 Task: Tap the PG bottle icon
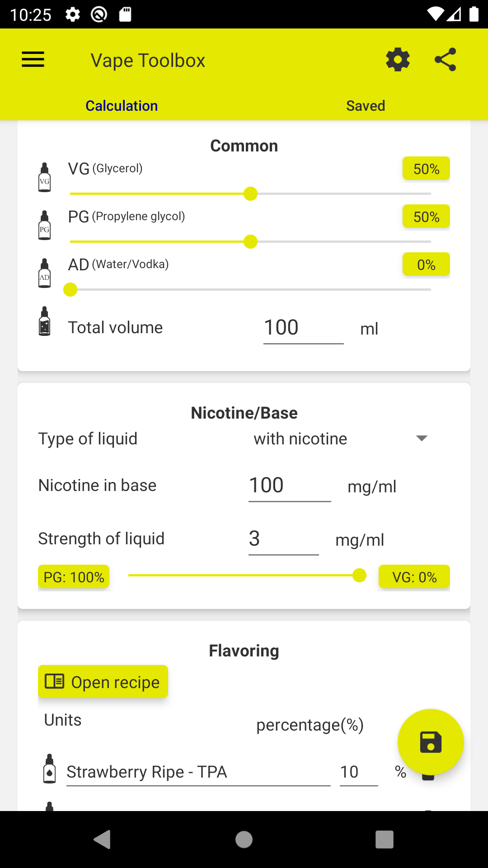44,225
